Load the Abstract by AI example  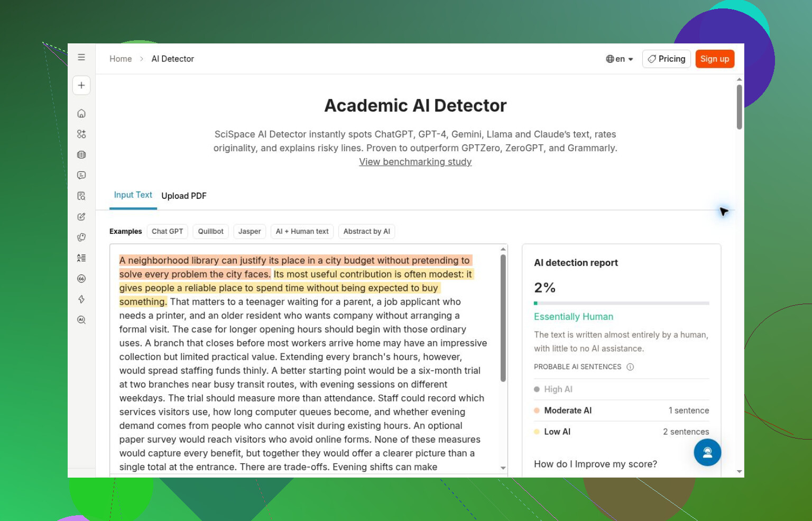[x=367, y=231]
